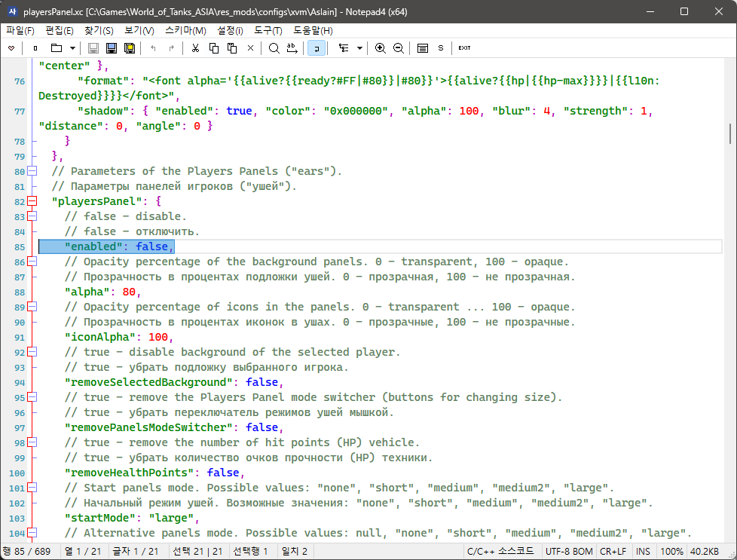737x560 pixels.
Task: Change line endings via CR+LF status
Action: [x=613, y=552]
